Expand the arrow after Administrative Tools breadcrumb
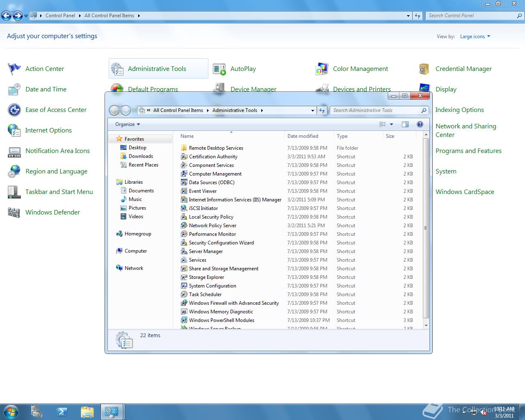The height and width of the screenshot is (420, 525). (262, 110)
